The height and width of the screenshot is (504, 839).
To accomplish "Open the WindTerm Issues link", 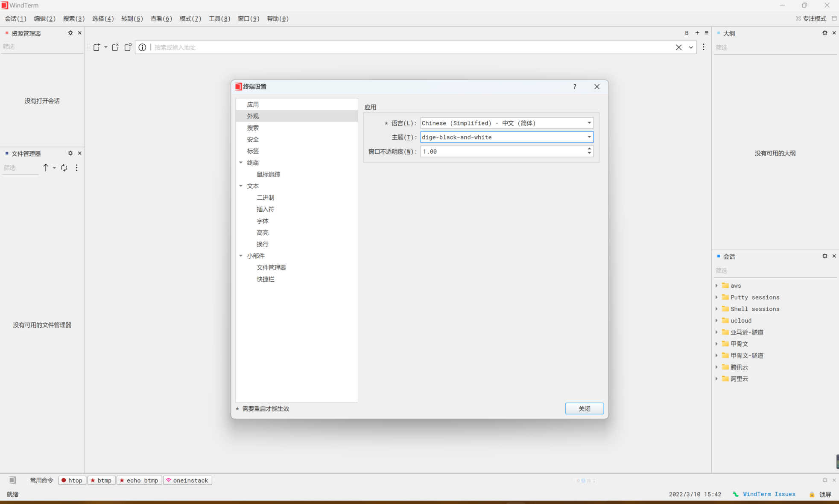I will pyautogui.click(x=769, y=494).
